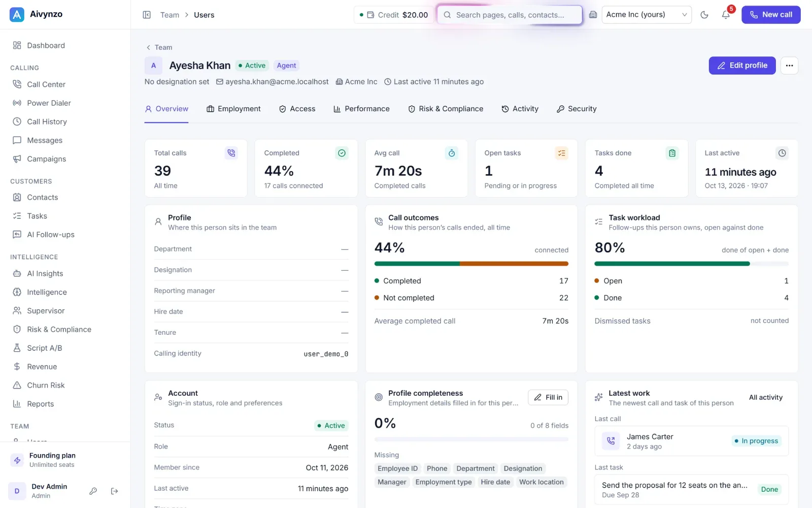Click the Task workload progress bar

click(691, 264)
